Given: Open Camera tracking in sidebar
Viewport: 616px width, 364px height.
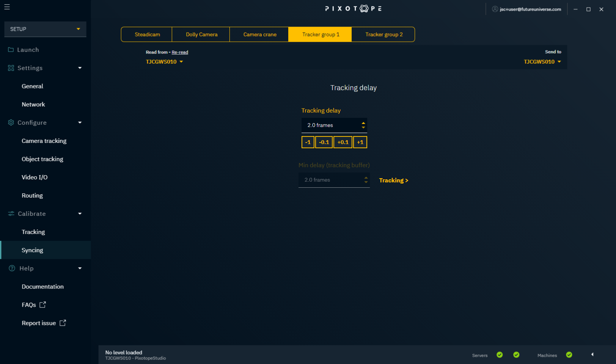Looking at the screenshot, I should click(x=44, y=141).
